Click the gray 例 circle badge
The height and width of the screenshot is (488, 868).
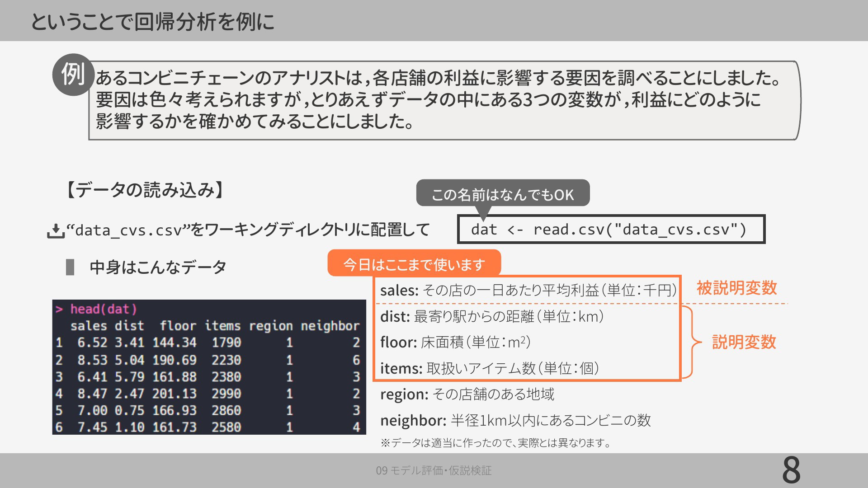[73, 75]
